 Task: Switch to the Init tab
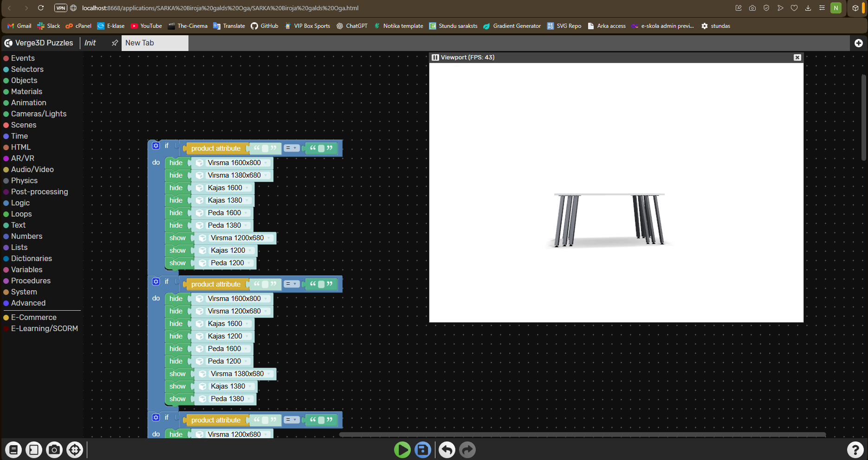click(90, 43)
